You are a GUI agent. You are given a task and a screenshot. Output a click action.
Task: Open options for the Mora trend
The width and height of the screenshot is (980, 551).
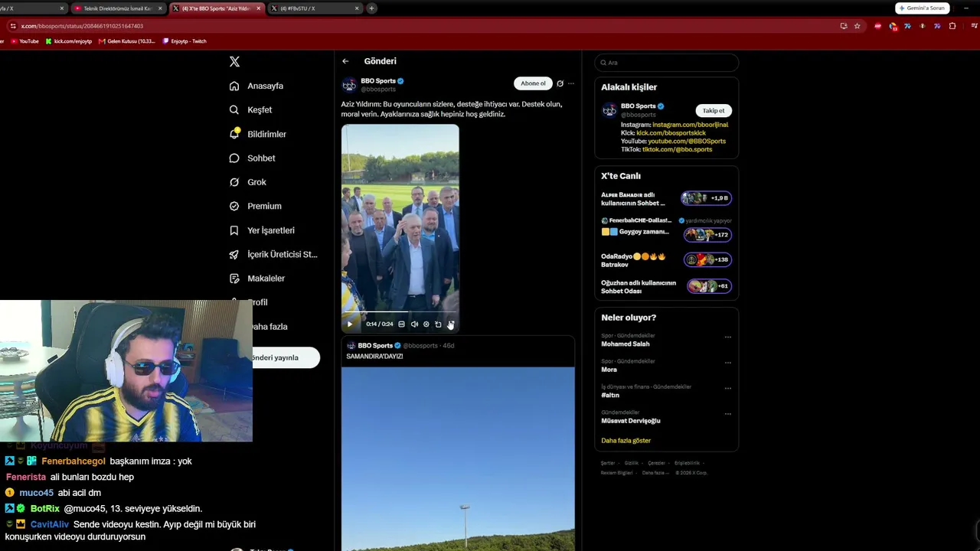pyautogui.click(x=728, y=362)
